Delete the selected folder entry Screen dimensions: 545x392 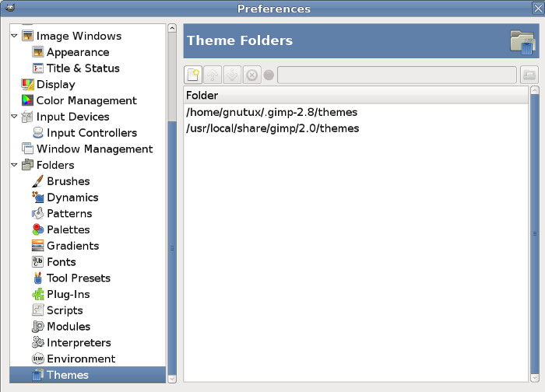[x=251, y=75]
